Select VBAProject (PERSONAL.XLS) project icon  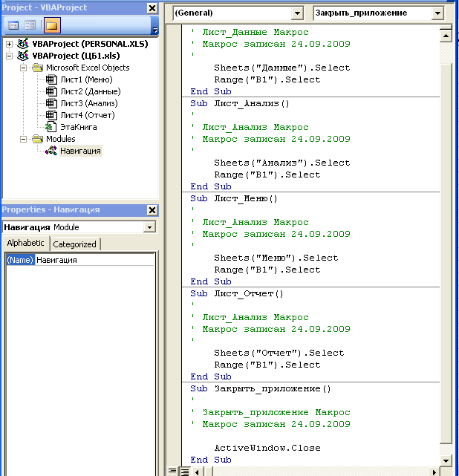click(23, 44)
